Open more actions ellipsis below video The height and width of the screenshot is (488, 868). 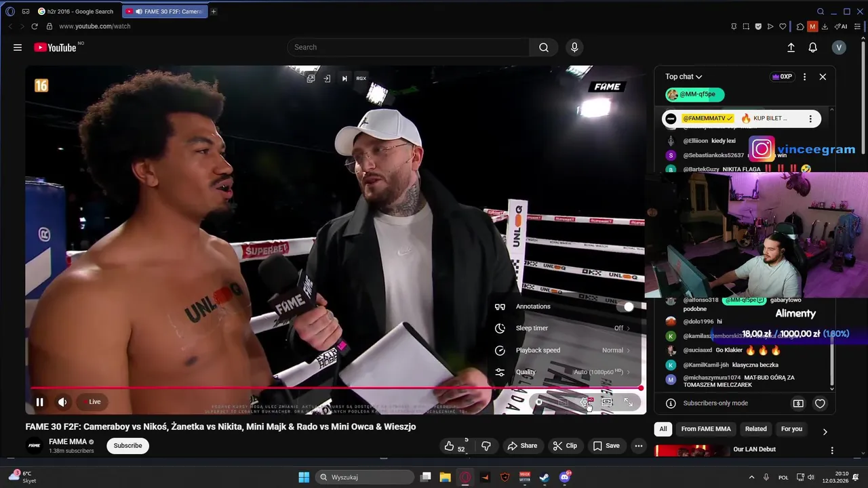tap(639, 446)
